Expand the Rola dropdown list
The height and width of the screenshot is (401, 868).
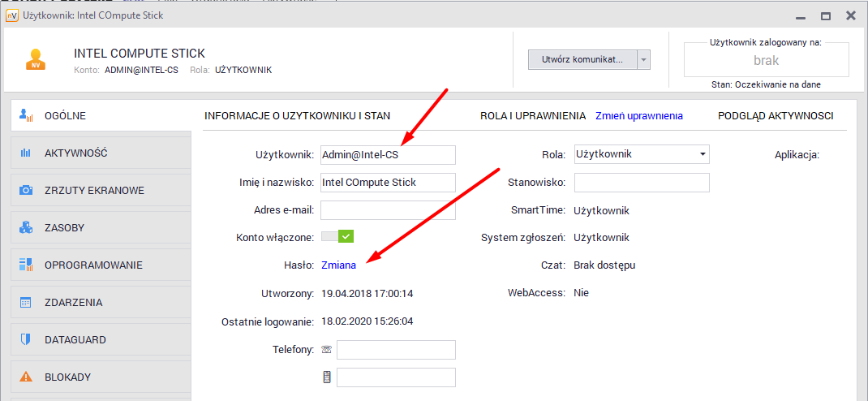701,154
